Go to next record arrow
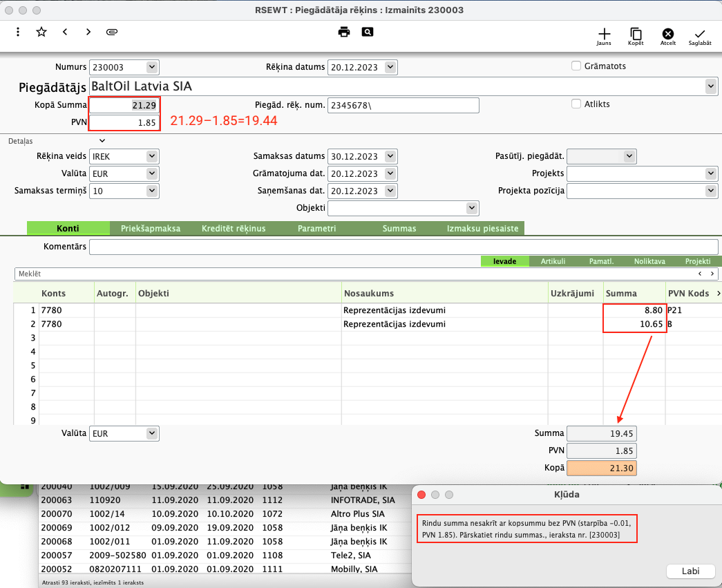The width and height of the screenshot is (722, 588). tap(88, 32)
